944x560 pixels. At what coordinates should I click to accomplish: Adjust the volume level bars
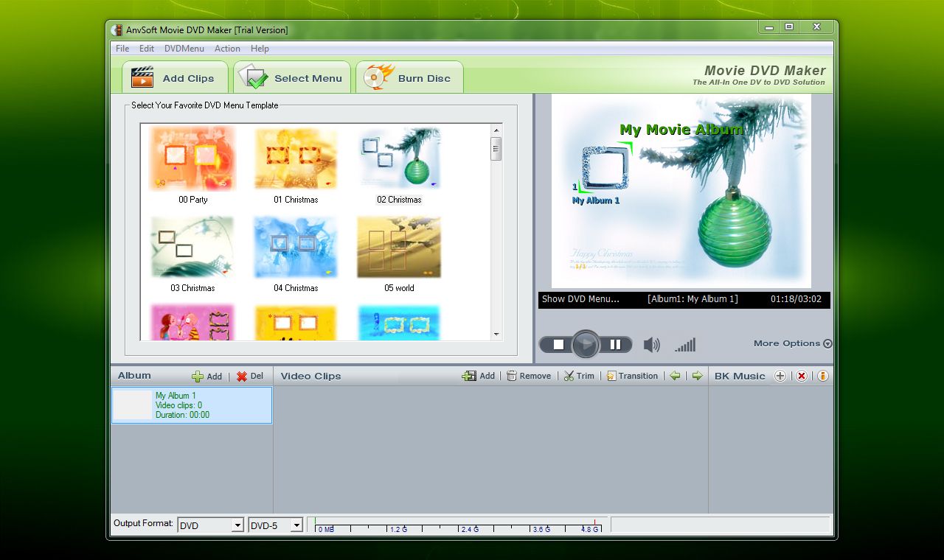685,344
